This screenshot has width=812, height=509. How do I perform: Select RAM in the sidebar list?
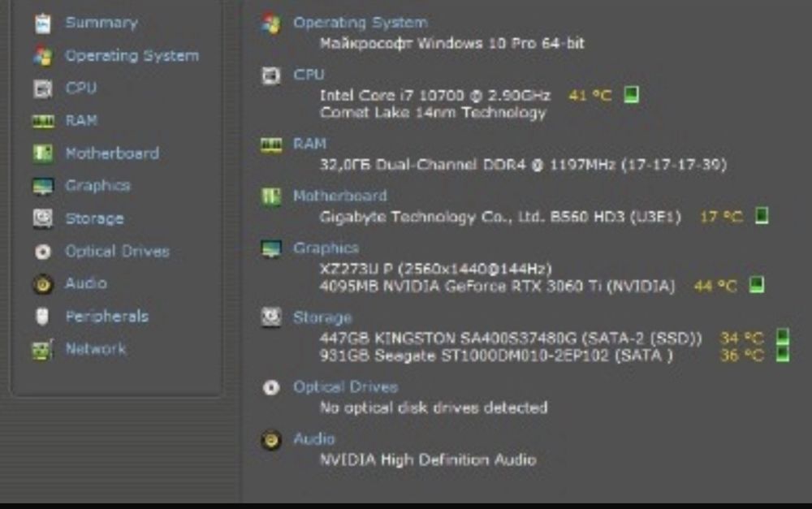click(x=81, y=121)
